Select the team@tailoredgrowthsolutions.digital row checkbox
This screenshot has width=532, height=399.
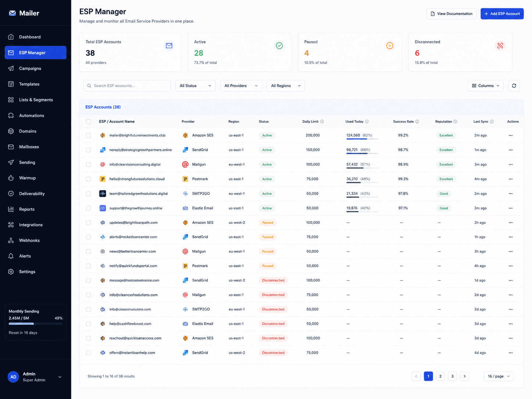[88, 194]
